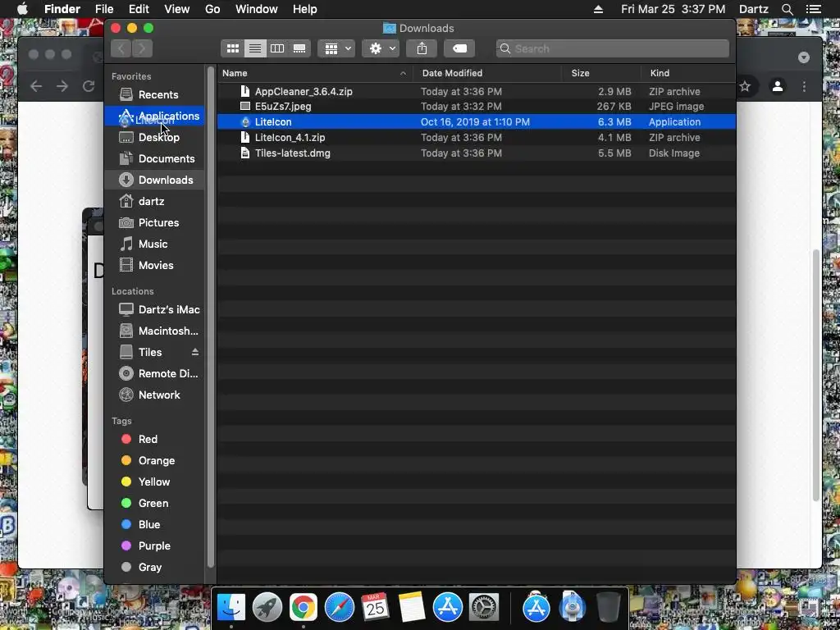
Task: Select Downloads in the sidebar
Action: tap(154, 180)
